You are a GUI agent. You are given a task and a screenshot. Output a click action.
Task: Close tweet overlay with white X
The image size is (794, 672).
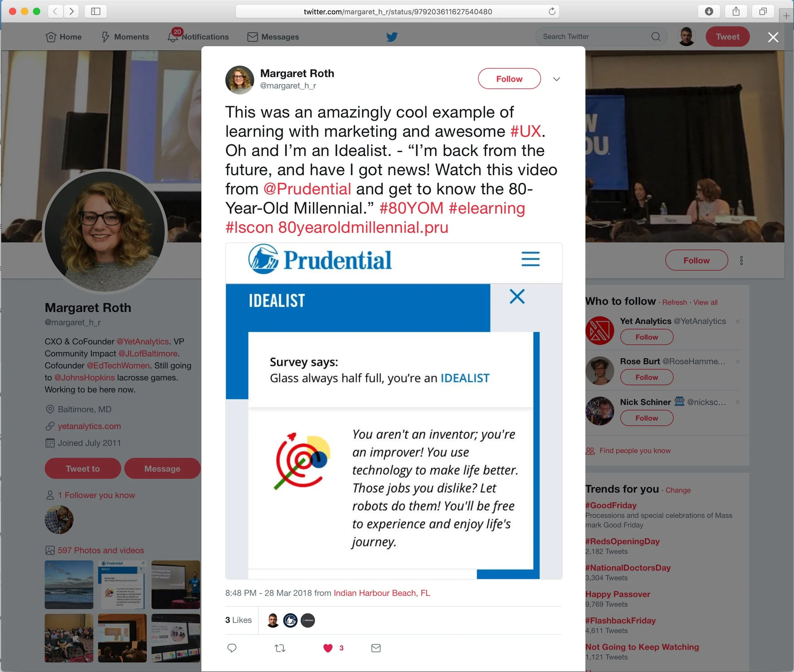773,37
